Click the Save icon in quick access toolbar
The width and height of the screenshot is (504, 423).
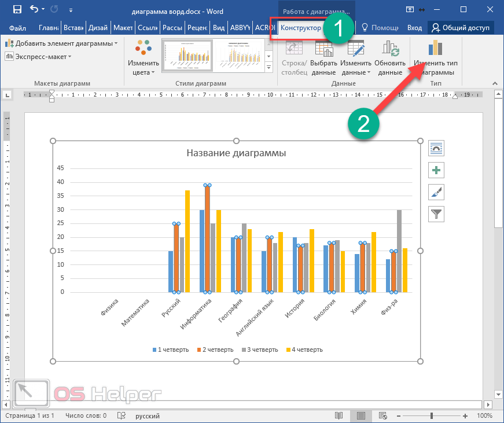(x=17, y=9)
